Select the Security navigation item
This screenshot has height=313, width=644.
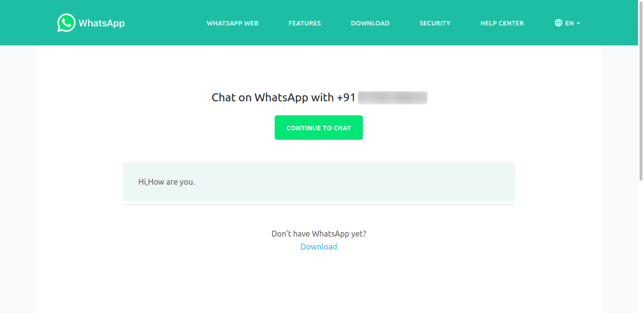tap(435, 23)
